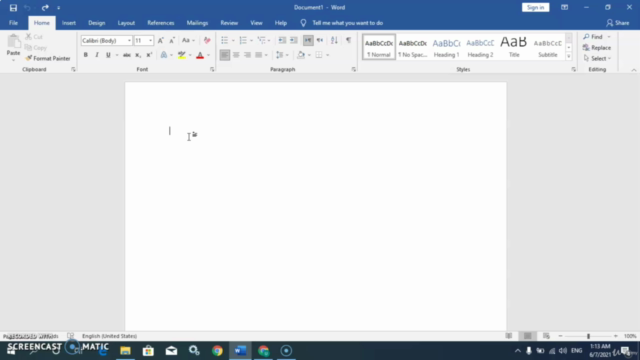Expand underline style dropdown arrow
640x360 pixels.
pos(117,55)
